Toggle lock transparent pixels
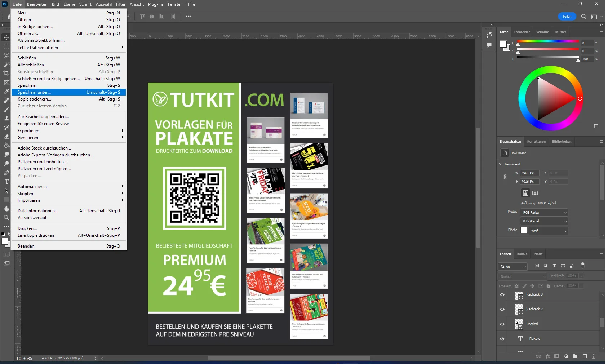Image resolution: width=608 pixels, height=364 pixels. [516, 286]
